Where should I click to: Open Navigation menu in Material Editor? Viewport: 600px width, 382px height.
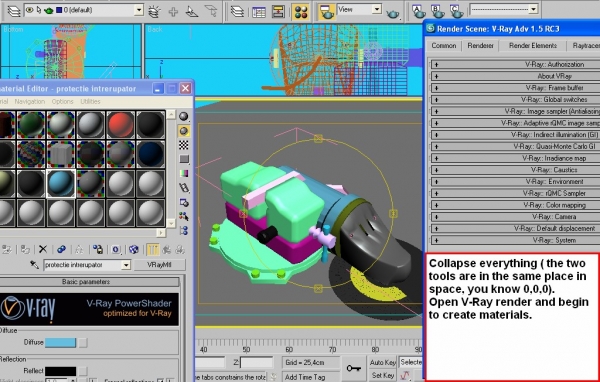(x=29, y=101)
